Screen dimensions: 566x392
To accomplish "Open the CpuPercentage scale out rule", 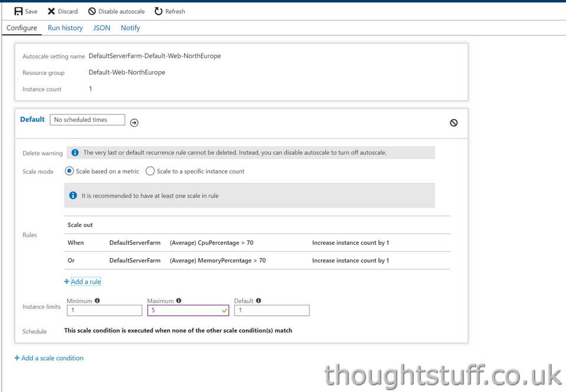I will 258,242.
